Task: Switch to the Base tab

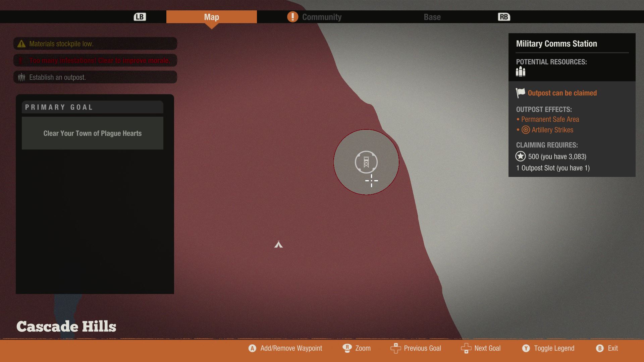Action: click(432, 16)
